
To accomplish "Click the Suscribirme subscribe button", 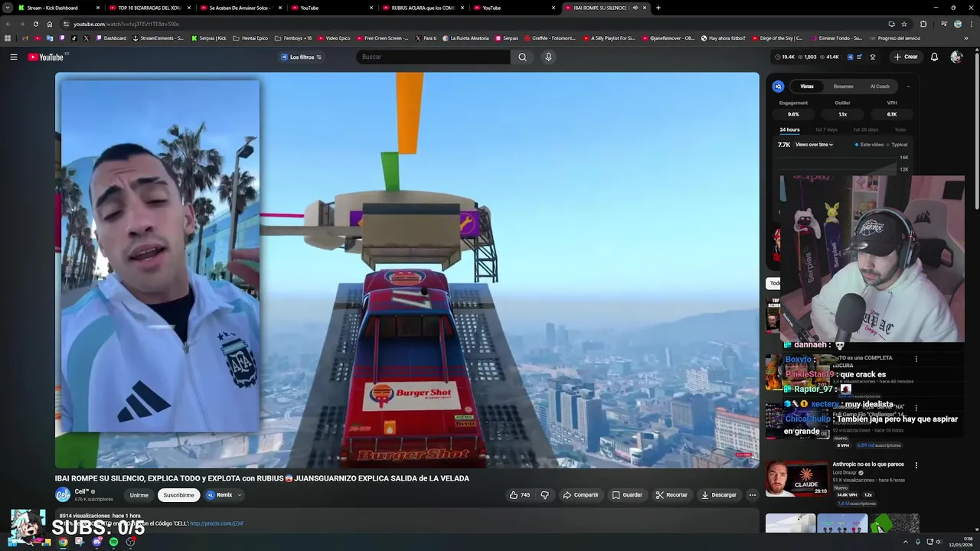I will pos(178,495).
